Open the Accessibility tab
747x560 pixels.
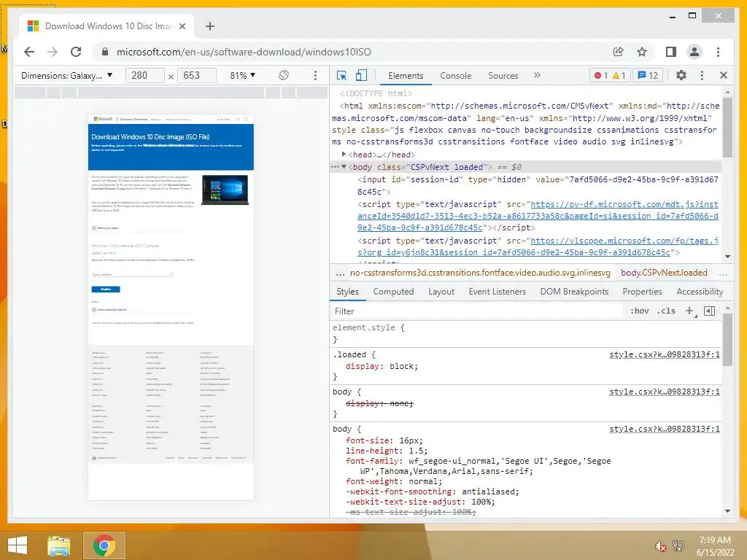coord(700,292)
